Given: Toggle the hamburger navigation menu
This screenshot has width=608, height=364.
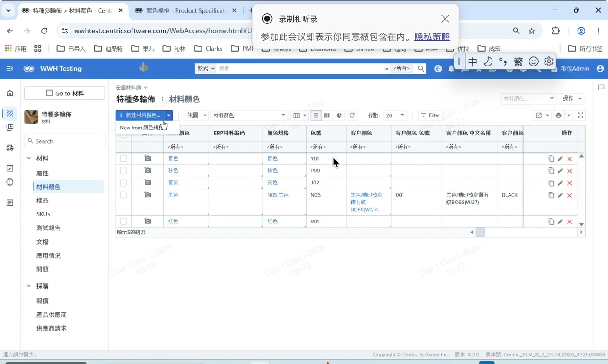Looking at the screenshot, I should click(10, 69).
